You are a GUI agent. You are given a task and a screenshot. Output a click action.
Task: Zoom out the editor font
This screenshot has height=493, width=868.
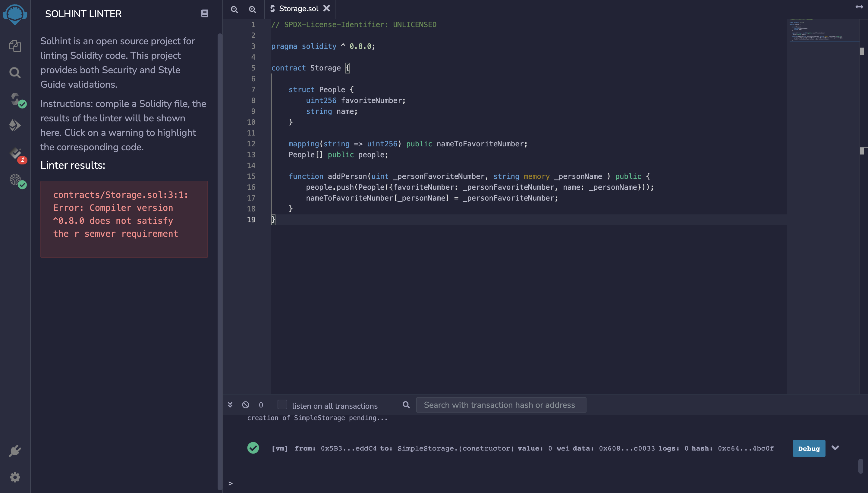pyautogui.click(x=234, y=9)
